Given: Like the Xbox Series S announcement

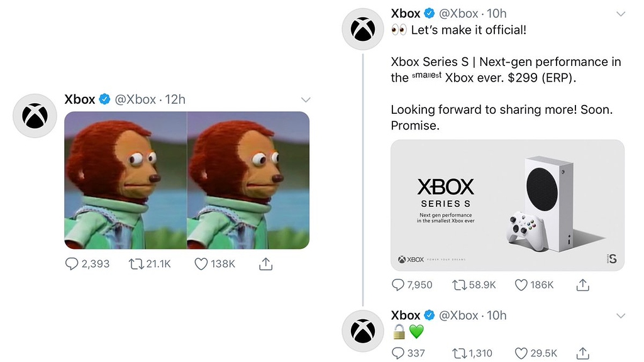Looking at the screenshot, I should point(521,285).
